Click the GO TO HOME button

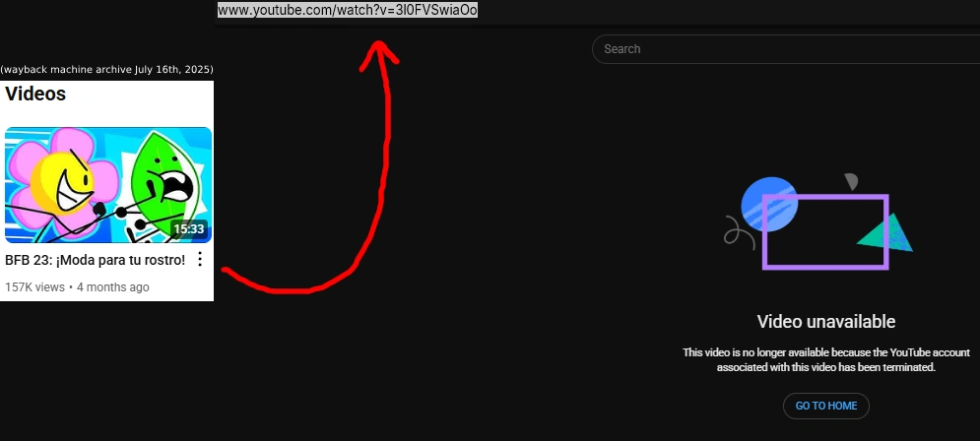tap(825, 406)
